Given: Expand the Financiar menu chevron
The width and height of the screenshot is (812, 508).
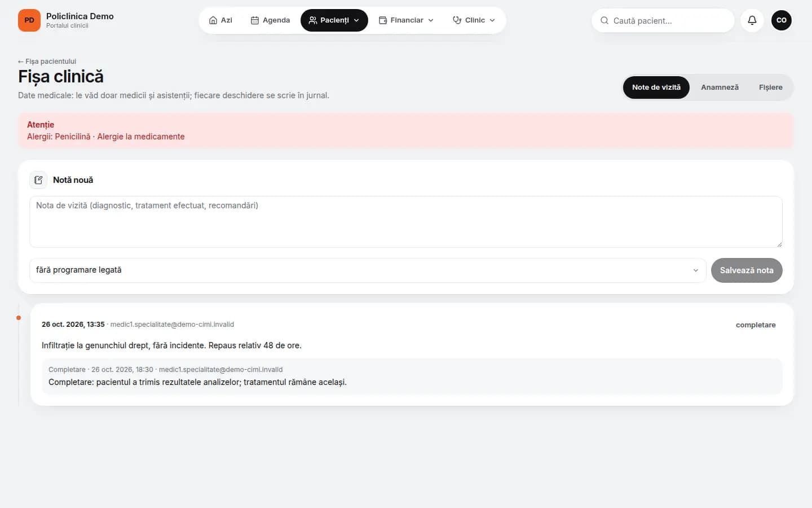Looking at the screenshot, I should click(431, 20).
